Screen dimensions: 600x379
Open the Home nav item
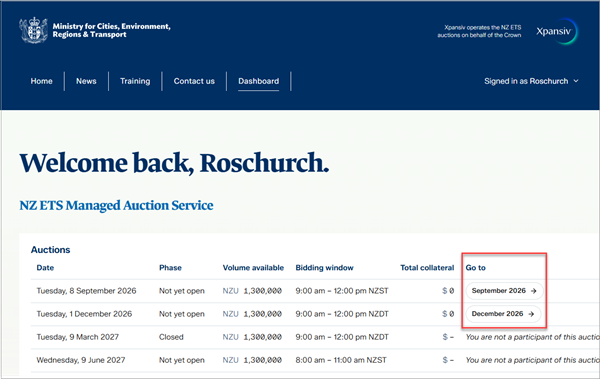[x=41, y=81]
